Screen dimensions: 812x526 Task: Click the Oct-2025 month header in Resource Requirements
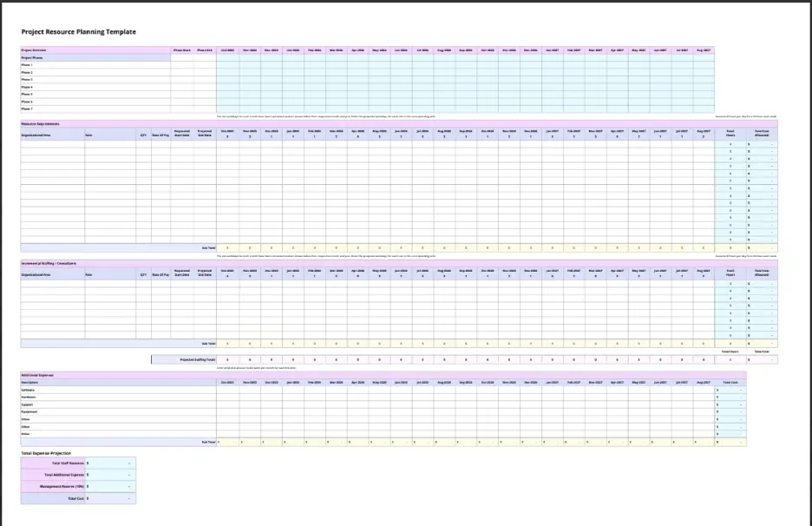tap(227, 133)
